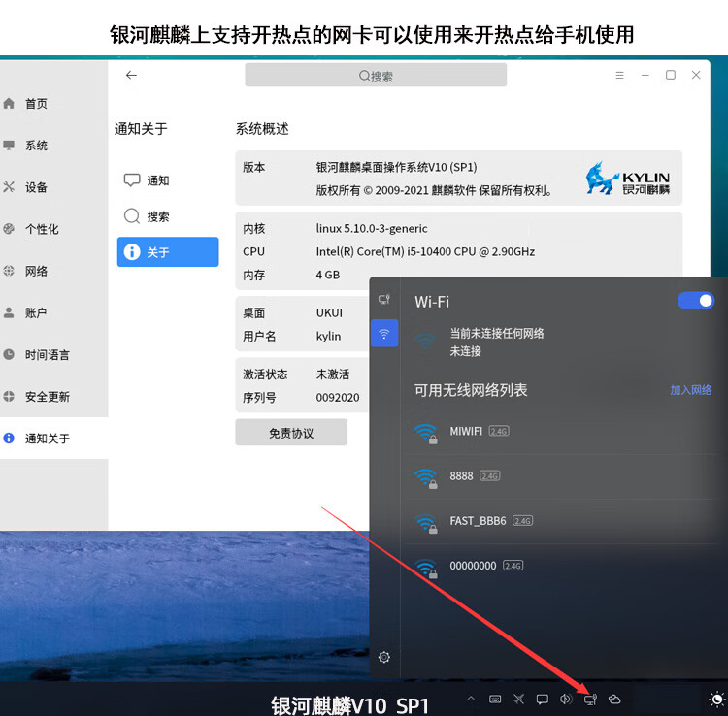Connect to the MIWIFI network

point(468,431)
